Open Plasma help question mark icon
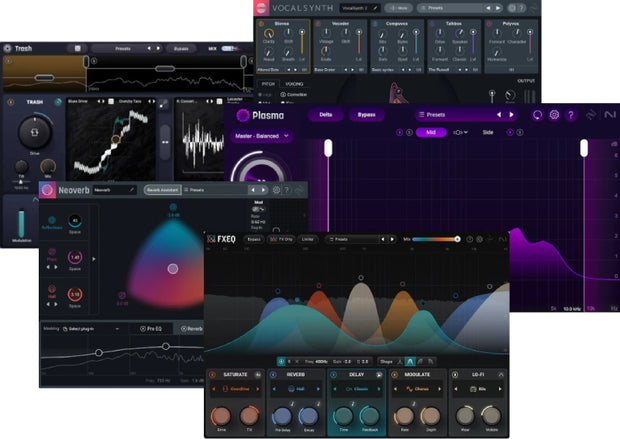620x439 pixels. point(571,115)
